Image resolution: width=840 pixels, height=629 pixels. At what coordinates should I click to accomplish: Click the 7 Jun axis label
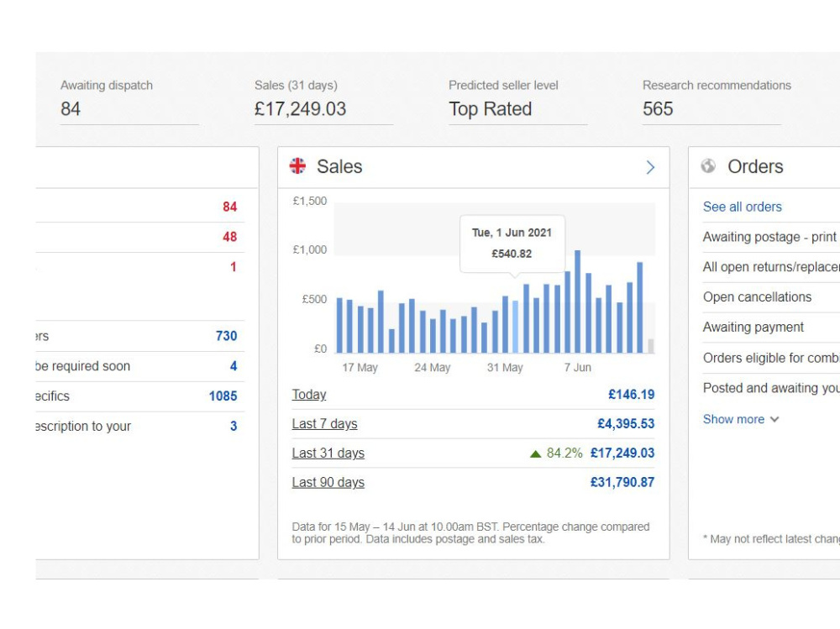[x=578, y=368]
